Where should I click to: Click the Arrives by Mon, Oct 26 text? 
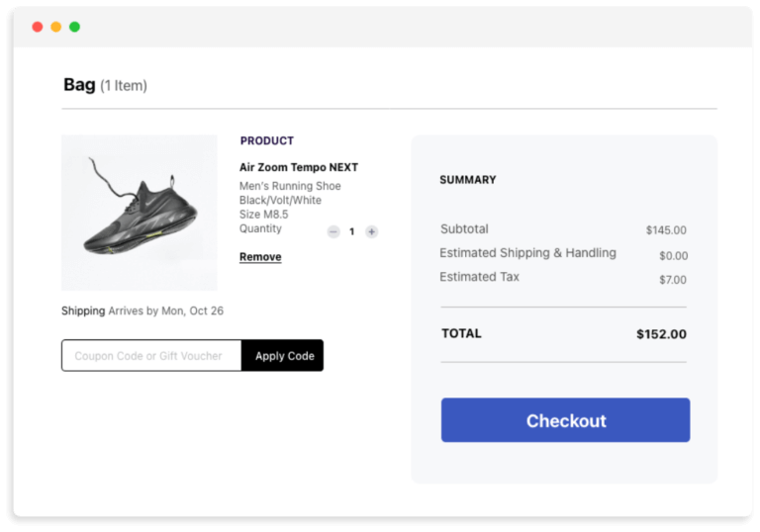click(x=165, y=310)
